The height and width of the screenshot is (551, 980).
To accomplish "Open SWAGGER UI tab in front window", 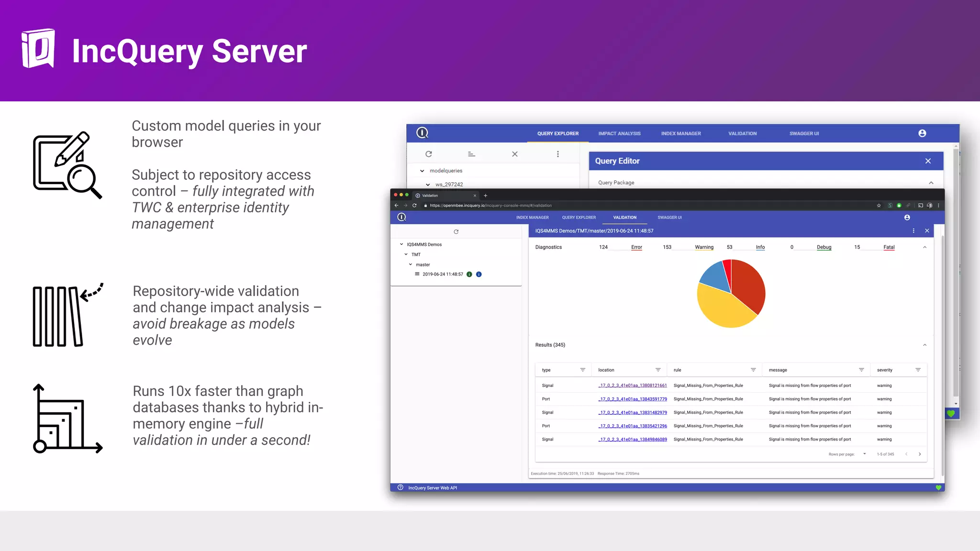I will 669,217.
